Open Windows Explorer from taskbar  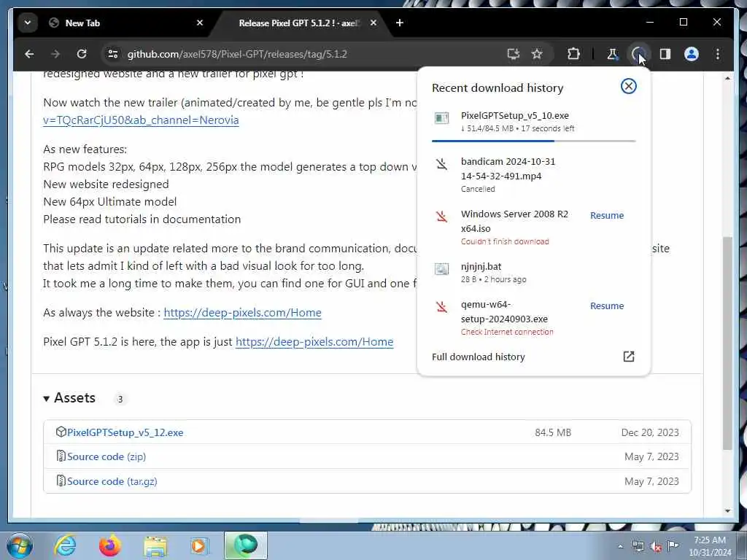[x=155, y=546]
